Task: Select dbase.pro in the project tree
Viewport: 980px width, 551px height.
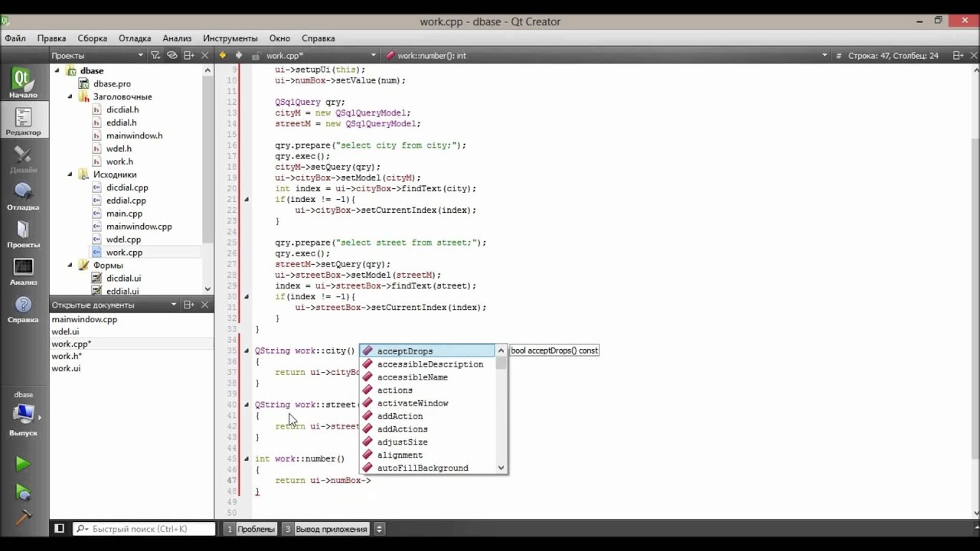Action: [112, 83]
